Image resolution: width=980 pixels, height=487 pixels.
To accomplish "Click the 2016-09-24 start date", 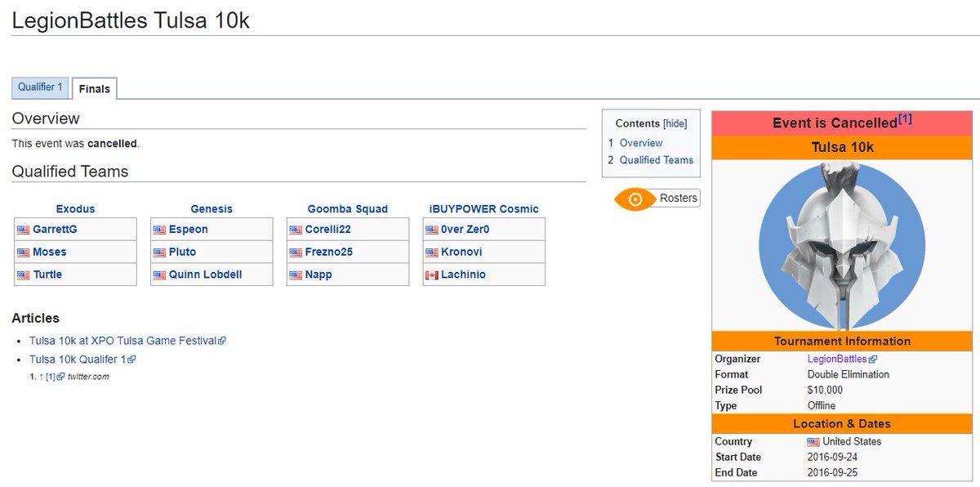I will point(832,457).
